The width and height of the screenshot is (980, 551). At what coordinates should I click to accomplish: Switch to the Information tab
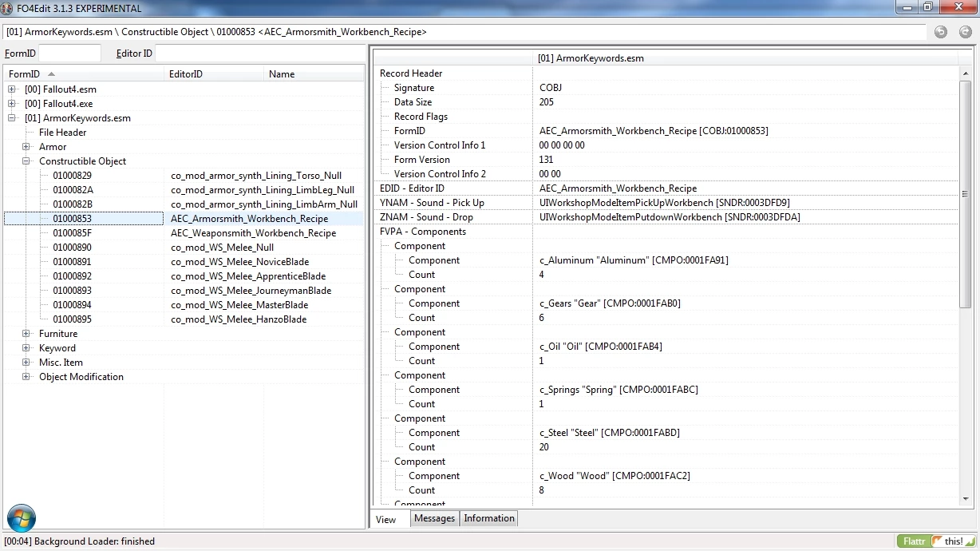(x=489, y=518)
